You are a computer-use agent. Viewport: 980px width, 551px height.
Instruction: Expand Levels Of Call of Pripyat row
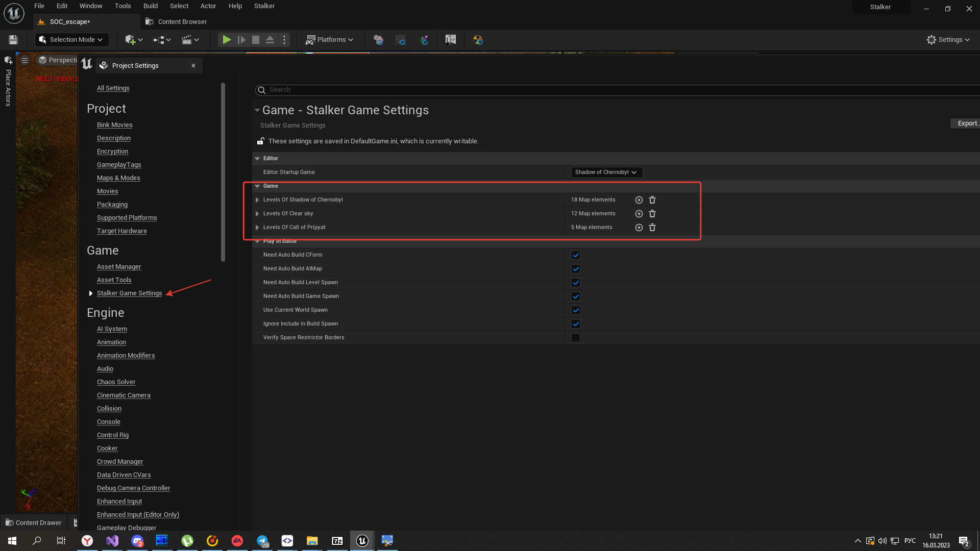point(257,228)
